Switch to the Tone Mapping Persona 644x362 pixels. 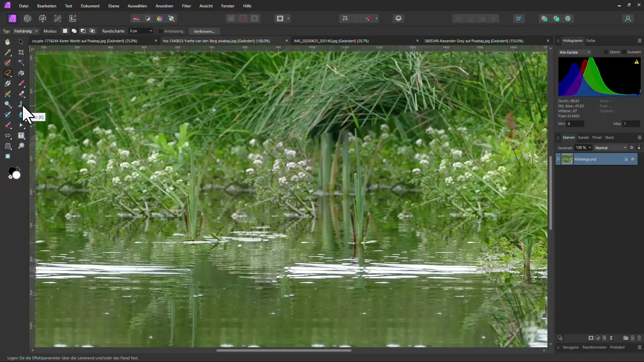pyautogui.click(x=58, y=18)
